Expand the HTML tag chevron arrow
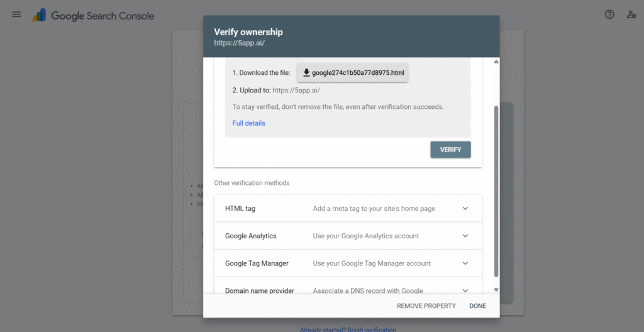Screen dimensions: 644x332 pyautogui.click(x=465, y=209)
